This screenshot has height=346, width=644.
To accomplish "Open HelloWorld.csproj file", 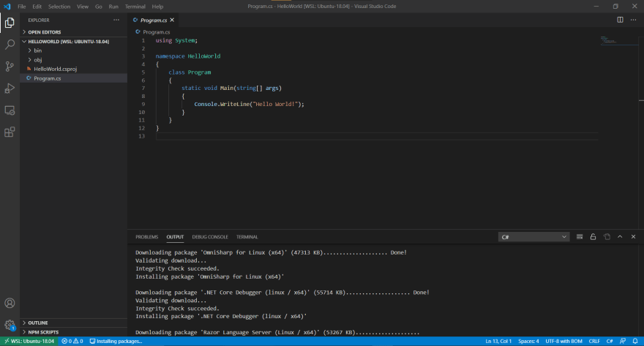I will 74,69.
